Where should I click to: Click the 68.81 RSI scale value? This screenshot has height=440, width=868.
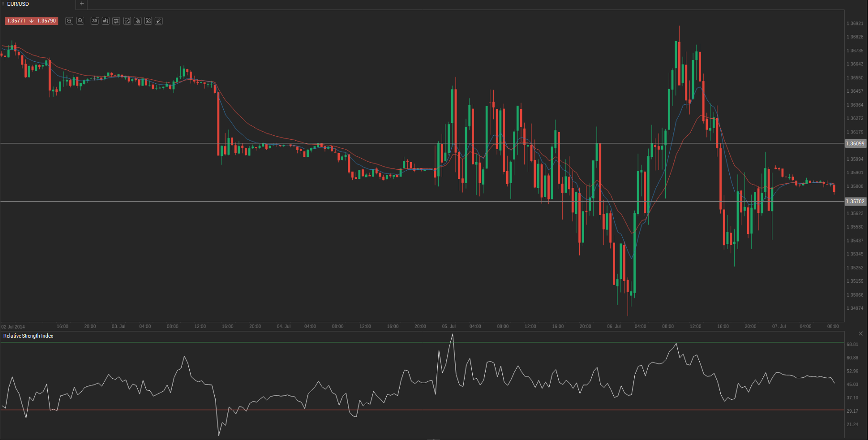coord(852,345)
